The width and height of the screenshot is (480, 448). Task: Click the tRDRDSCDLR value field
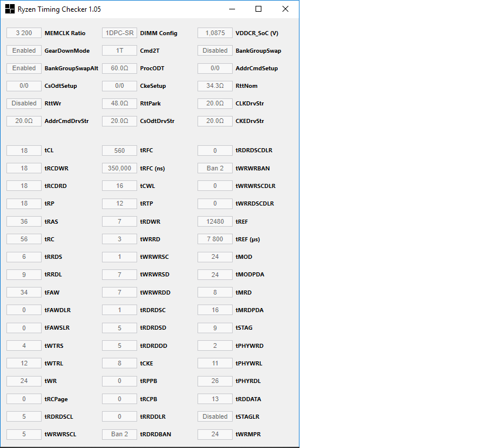point(215,151)
